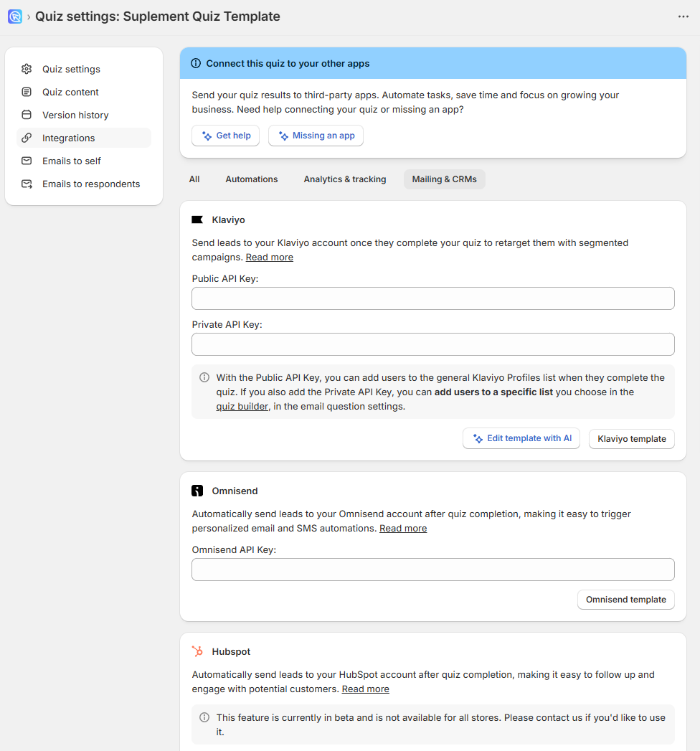The width and height of the screenshot is (700, 751).
Task: Select the Quiz content sidebar icon
Action: point(27,92)
